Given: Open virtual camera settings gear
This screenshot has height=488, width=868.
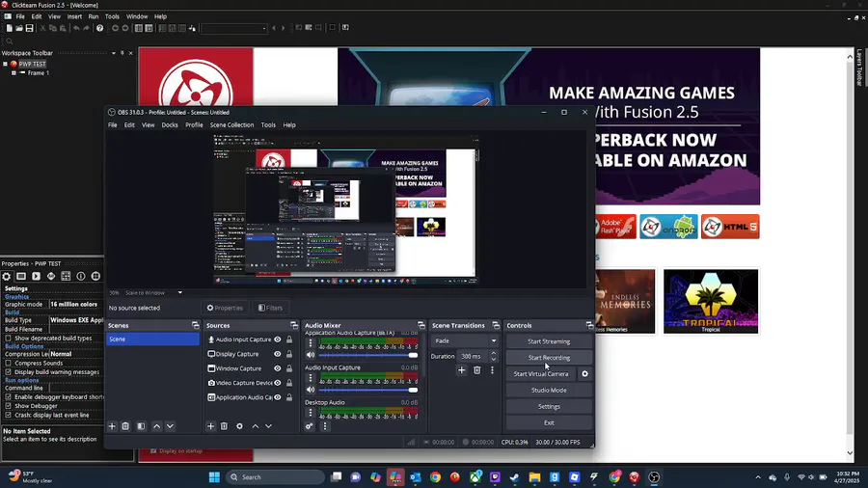Looking at the screenshot, I should (584, 374).
